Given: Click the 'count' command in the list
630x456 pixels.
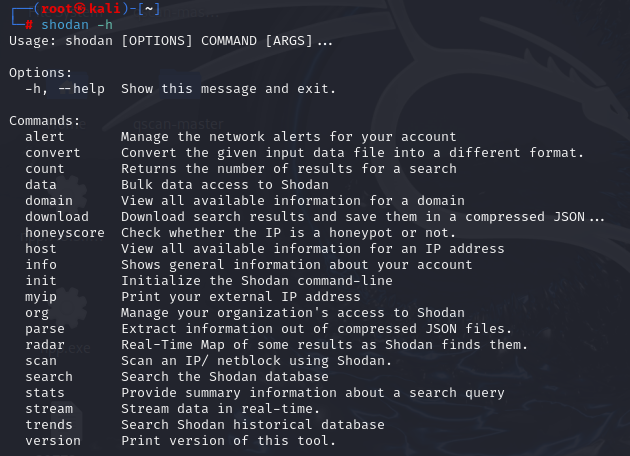Looking at the screenshot, I should (x=45, y=169).
